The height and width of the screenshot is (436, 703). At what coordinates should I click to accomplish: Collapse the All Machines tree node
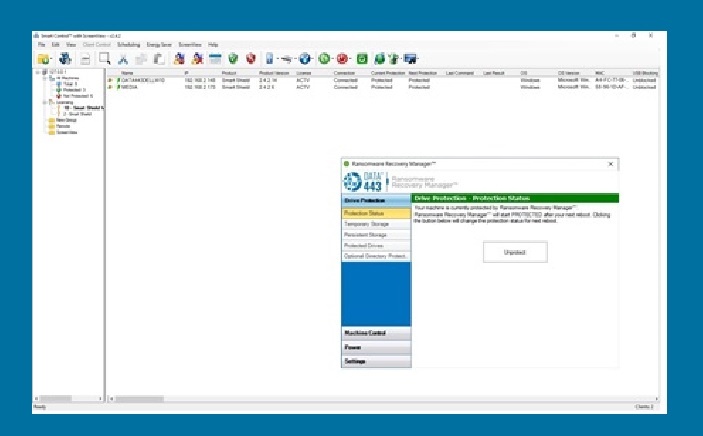tap(44, 78)
